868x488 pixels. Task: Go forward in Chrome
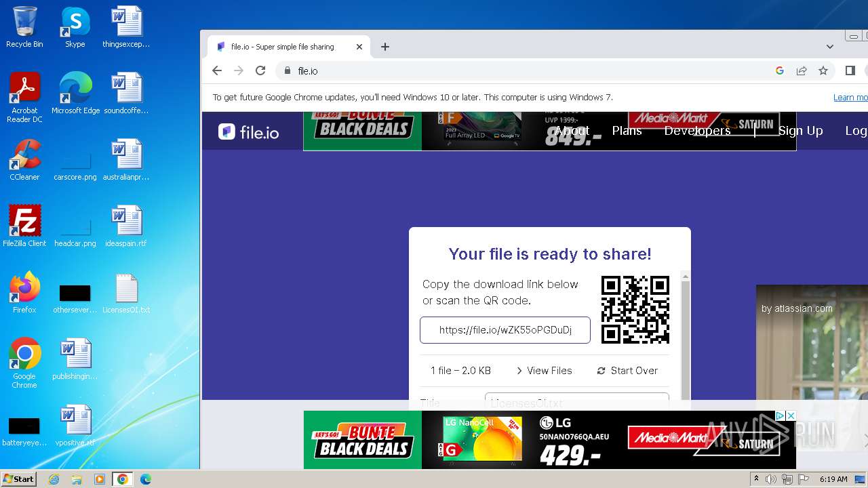[239, 70]
